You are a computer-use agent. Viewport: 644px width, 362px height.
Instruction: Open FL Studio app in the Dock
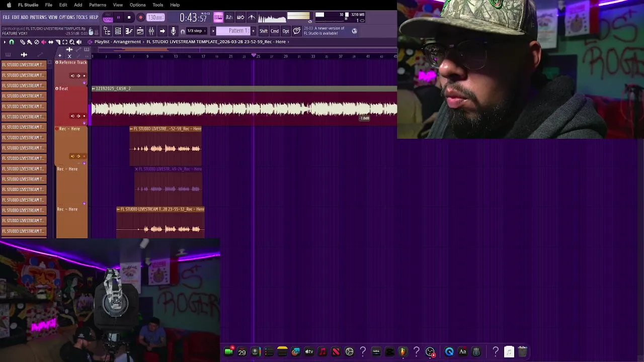click(x=403, y=351)
